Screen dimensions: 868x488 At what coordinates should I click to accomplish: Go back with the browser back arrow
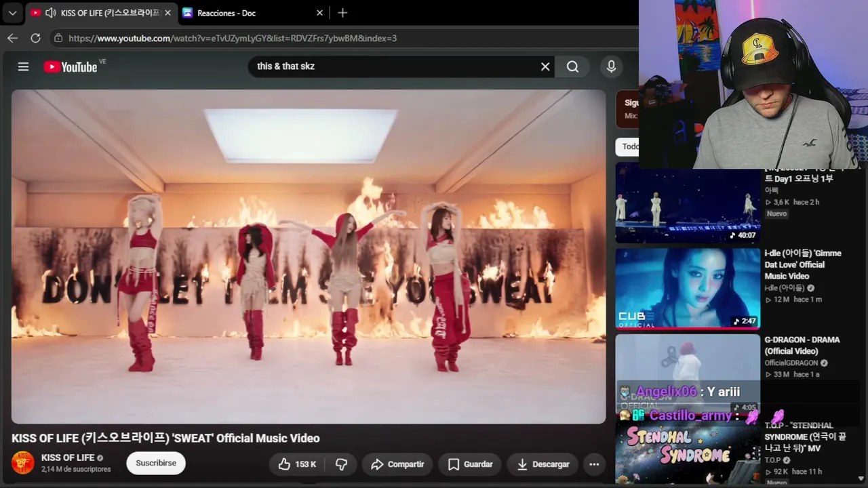click(x=12, y=38)
